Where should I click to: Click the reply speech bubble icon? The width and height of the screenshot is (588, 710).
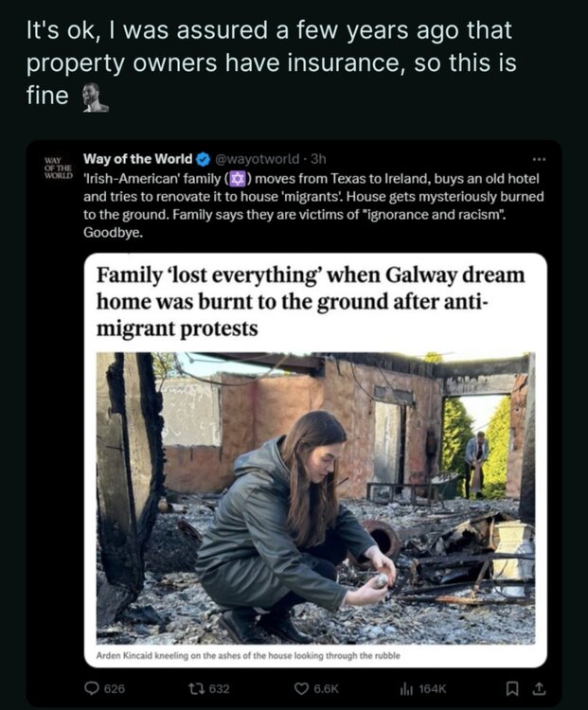coord(92,688)
